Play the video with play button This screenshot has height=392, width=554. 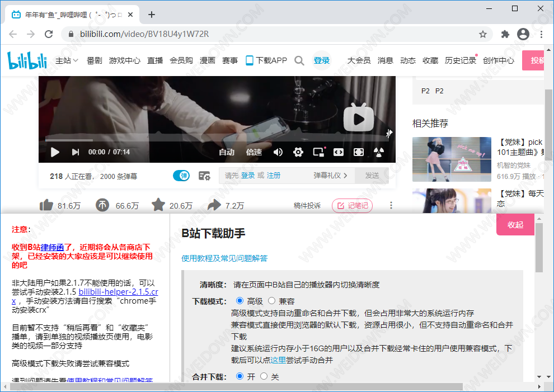click(55, 152)
